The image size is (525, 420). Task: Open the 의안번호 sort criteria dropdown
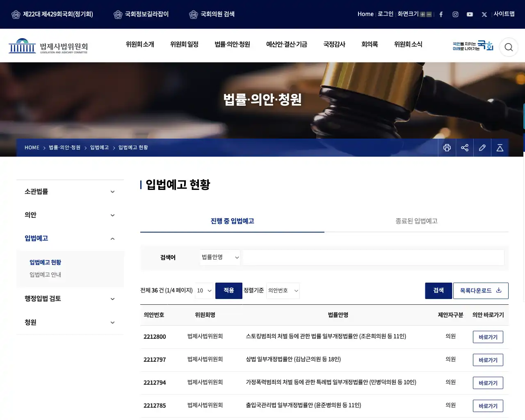[283, 290]
